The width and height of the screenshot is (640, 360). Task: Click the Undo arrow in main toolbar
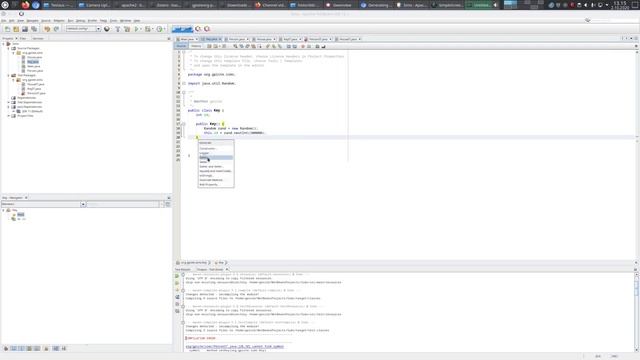[x=47, y=29]
